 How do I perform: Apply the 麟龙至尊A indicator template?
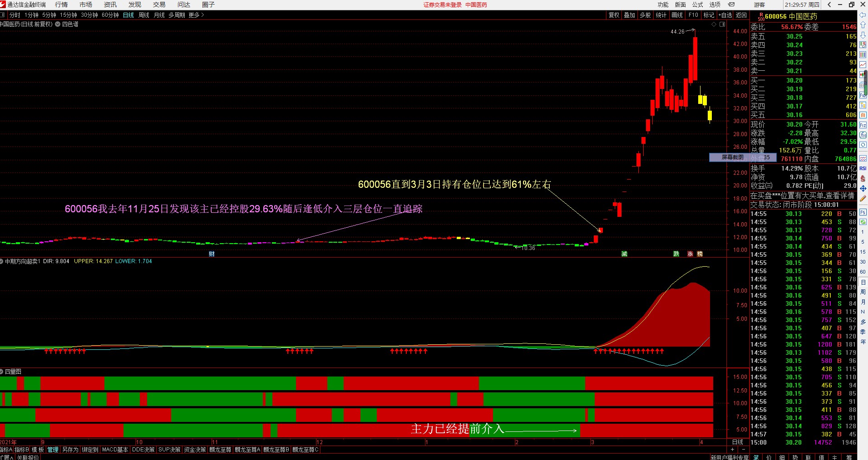tap(247, 450)
